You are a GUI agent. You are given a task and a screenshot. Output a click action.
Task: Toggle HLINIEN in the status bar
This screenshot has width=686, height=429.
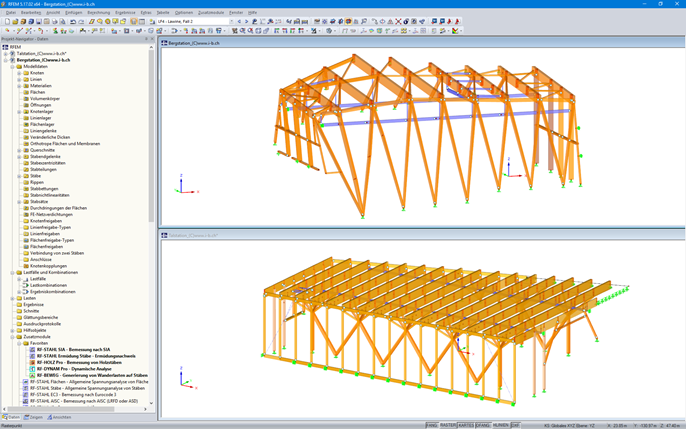click(500, 425)
